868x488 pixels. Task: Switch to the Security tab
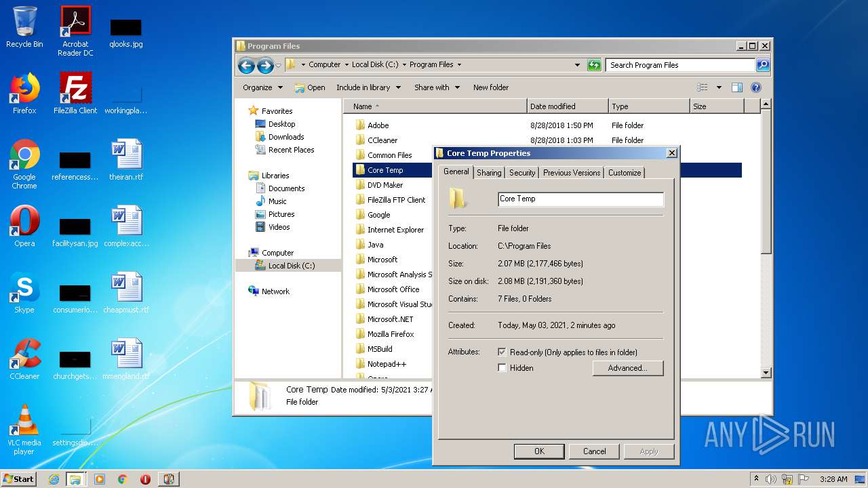[x=522, y=173]
